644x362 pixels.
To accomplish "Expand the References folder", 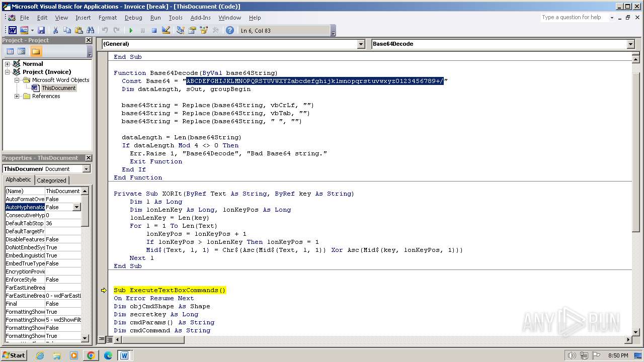I will [x=17, y=96].
